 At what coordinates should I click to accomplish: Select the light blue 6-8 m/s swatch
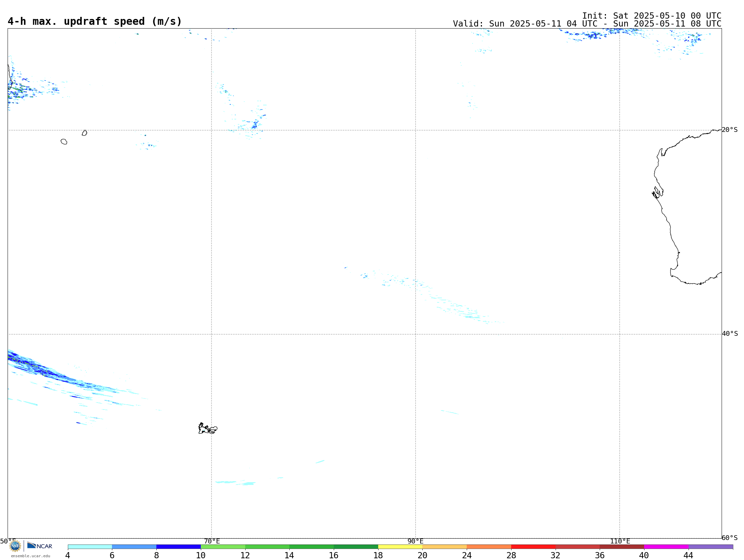[x=134, y=547]
